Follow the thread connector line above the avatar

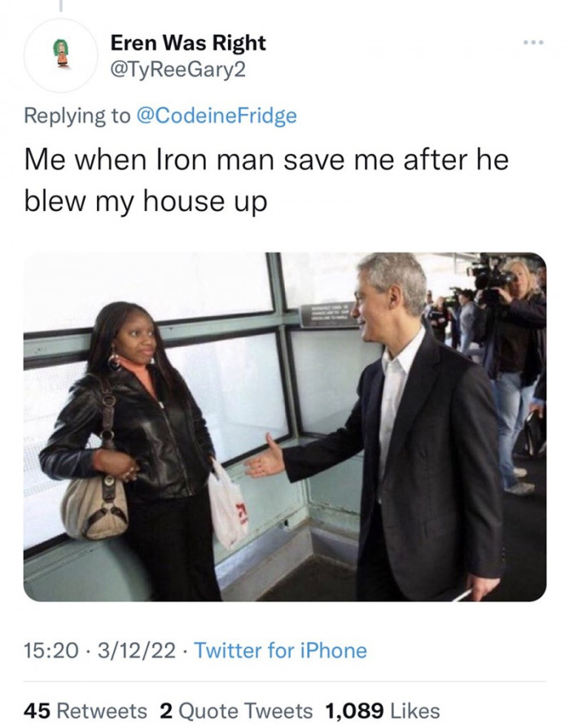[60, 6]
